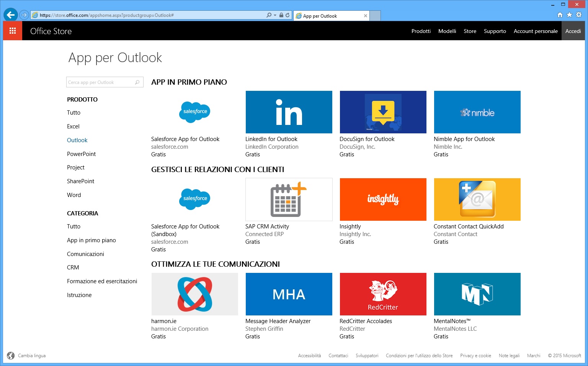Open Account personale in the header

pyautogui.click(x=536, y=31)
